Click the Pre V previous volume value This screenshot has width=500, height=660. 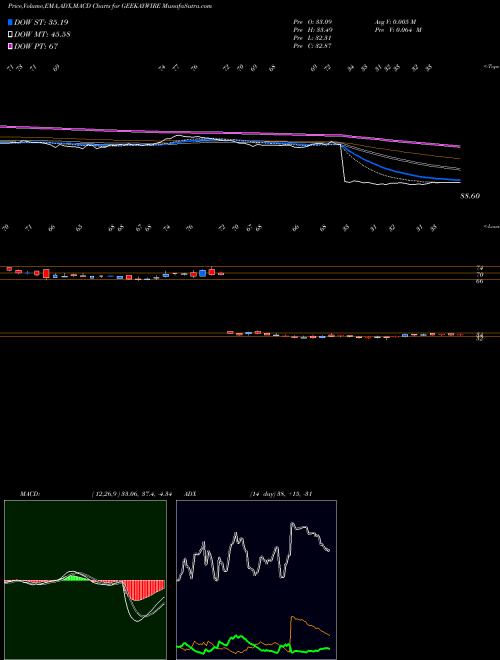[398, 30]
